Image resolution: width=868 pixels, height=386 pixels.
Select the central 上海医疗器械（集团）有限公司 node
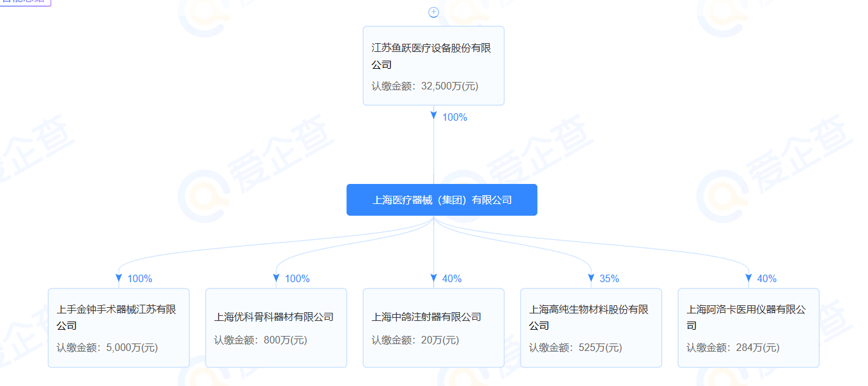[442, 200]
